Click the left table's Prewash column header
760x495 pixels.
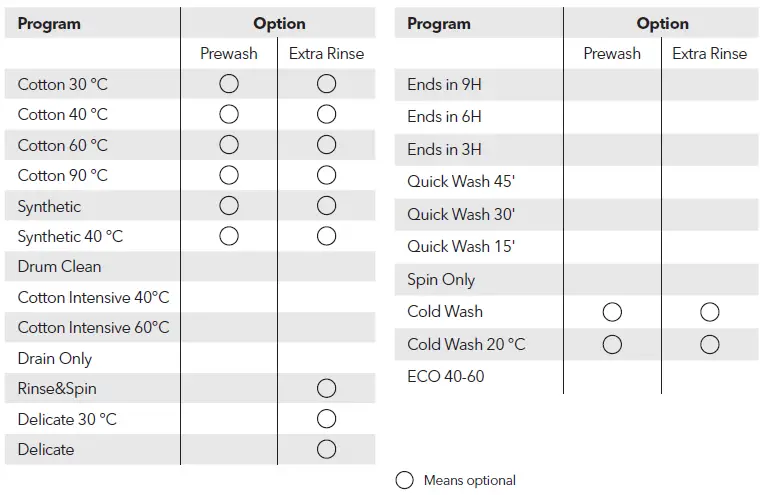(x=229, y=54)
